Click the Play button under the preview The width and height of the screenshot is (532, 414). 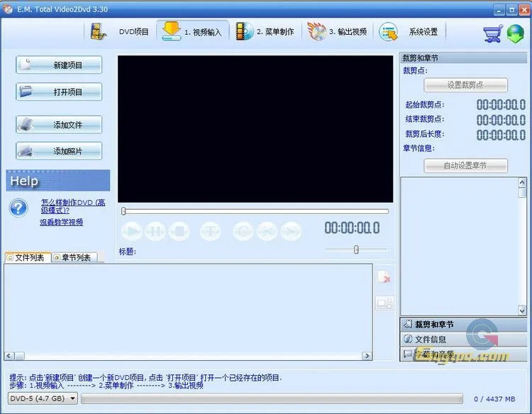click(131, 231)
